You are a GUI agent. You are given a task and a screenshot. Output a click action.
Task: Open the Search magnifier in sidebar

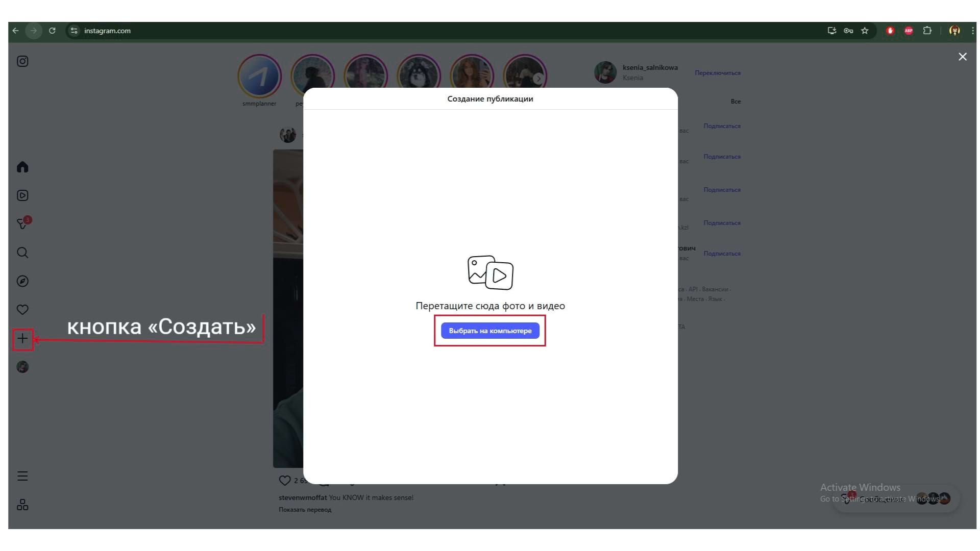[x=22, y=253]
